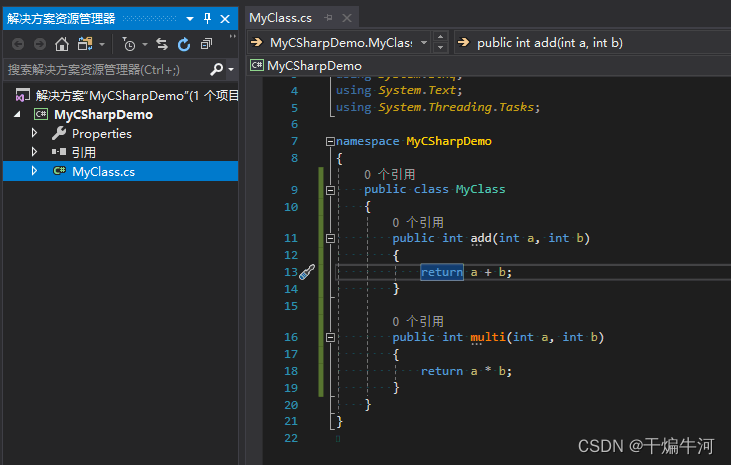The image size is (731, 465).
Task: Click 'return a * b;' statement on line 18
Action: (466, 371)
